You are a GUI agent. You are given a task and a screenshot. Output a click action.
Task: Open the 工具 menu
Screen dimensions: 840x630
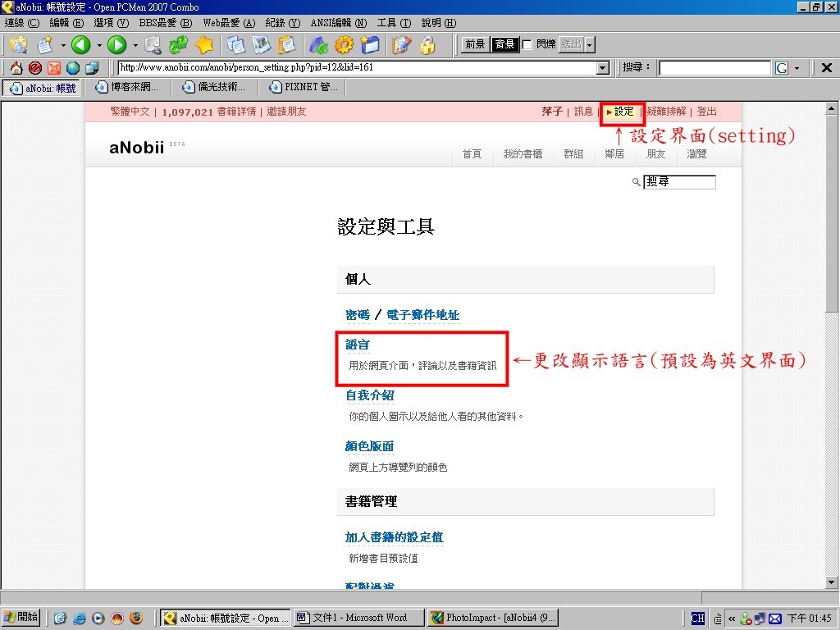coord(394,22)
